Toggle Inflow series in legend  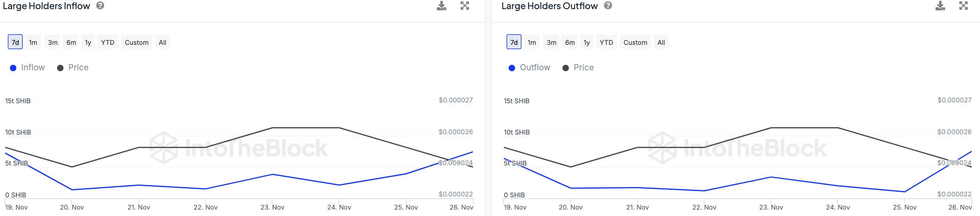[x=27, y=67]
